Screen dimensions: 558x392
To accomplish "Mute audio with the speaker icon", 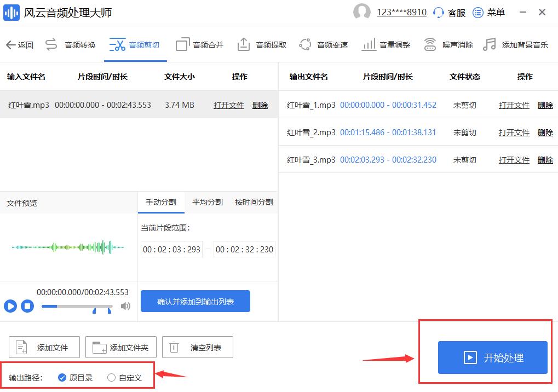I will coord(125,307).
